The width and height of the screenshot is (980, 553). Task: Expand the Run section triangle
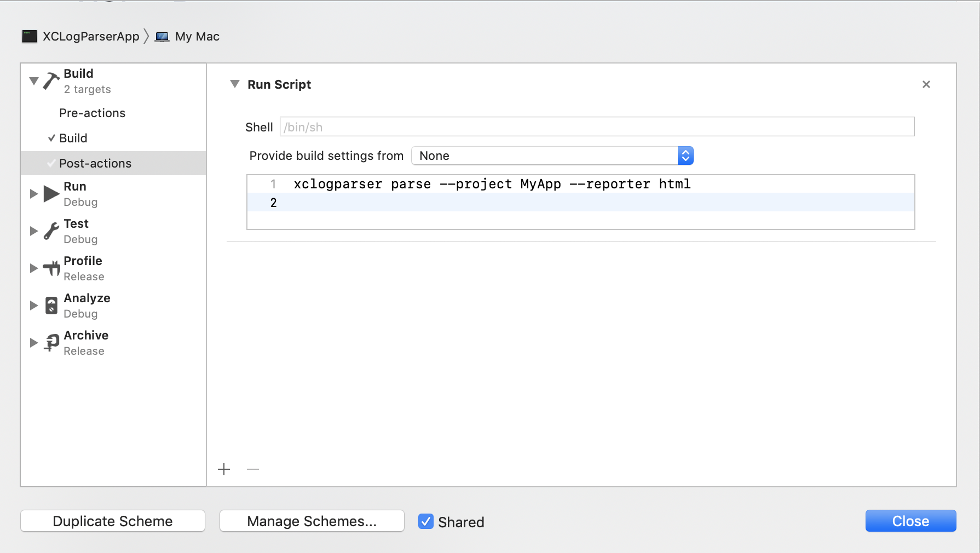coord(34,194)
